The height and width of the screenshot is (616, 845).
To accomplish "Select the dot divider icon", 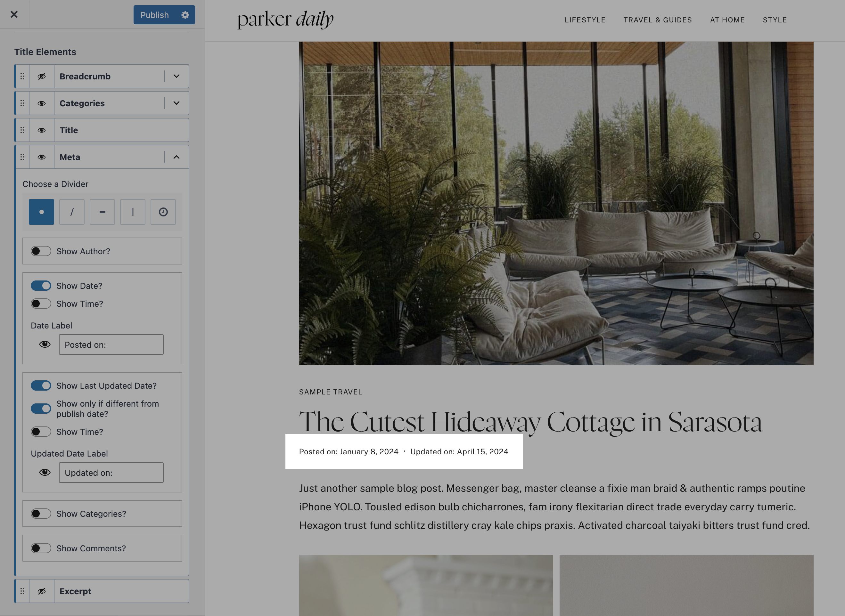I will tap(41, 212).
